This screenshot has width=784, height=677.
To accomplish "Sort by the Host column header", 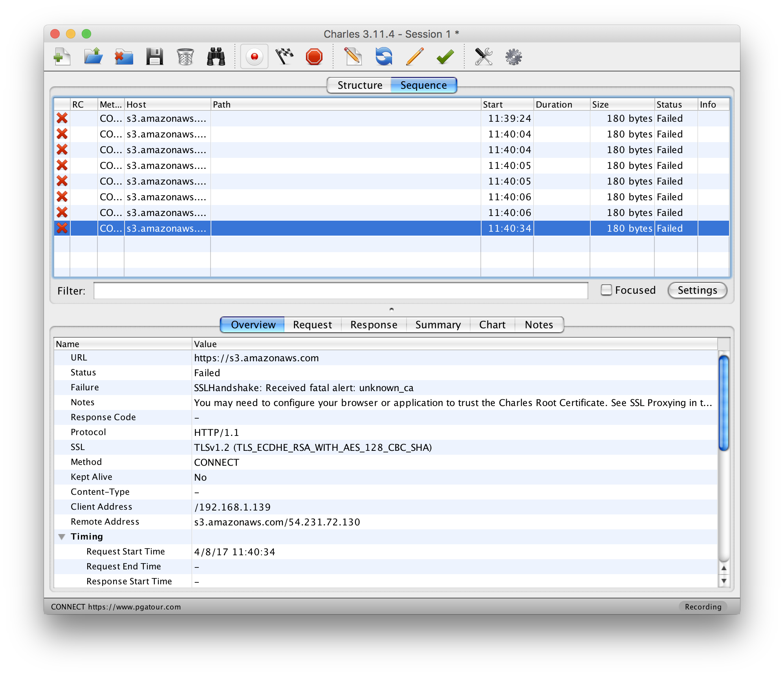I will click(167, 104).
